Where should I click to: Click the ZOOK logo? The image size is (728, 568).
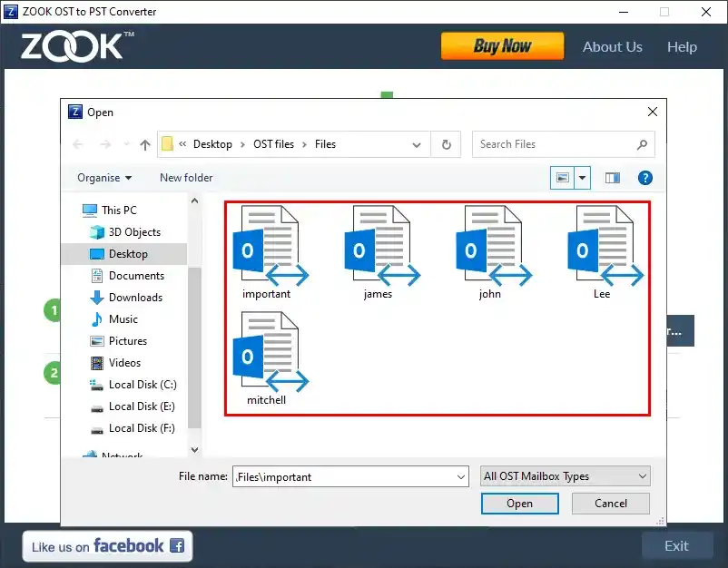(x=77, y=46)
